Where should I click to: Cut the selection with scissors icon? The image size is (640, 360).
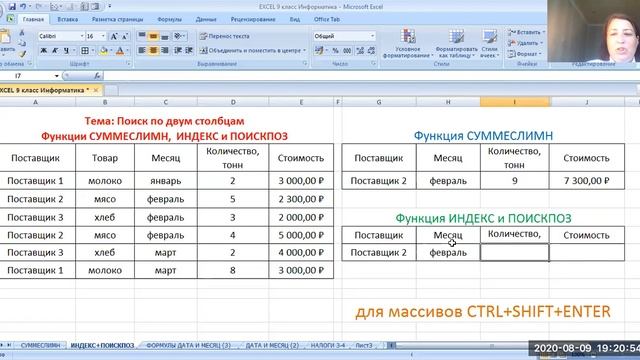(22, 33)
